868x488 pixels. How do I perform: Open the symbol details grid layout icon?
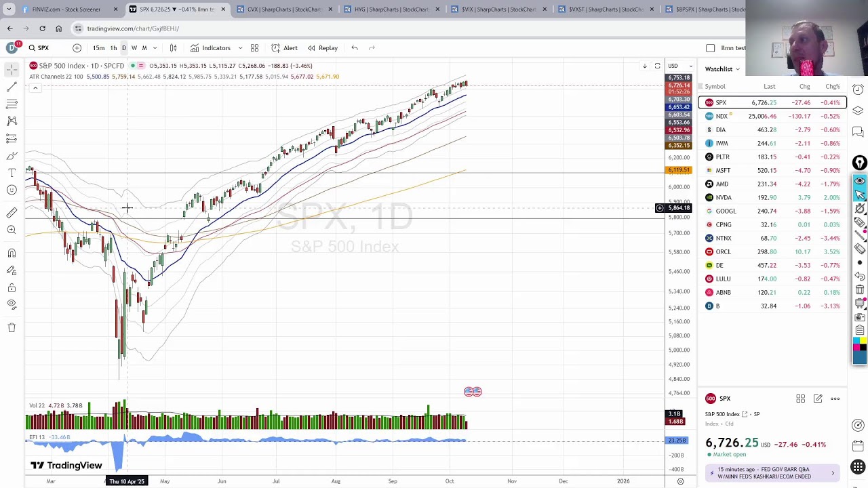pyautogui.click(x=800, y=399)
